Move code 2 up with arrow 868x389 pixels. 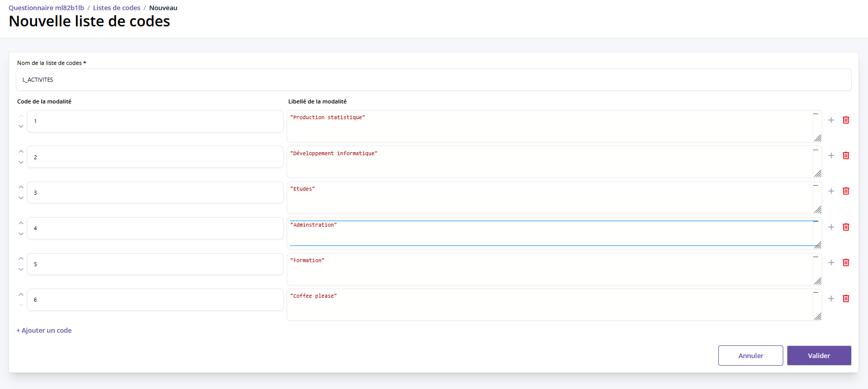(x=21, y=152)
